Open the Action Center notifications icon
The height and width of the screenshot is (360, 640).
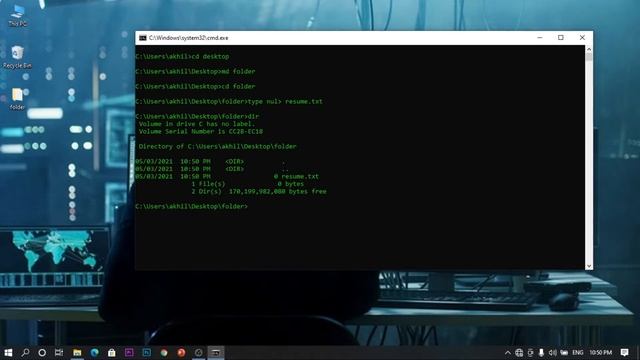(624, 353)
